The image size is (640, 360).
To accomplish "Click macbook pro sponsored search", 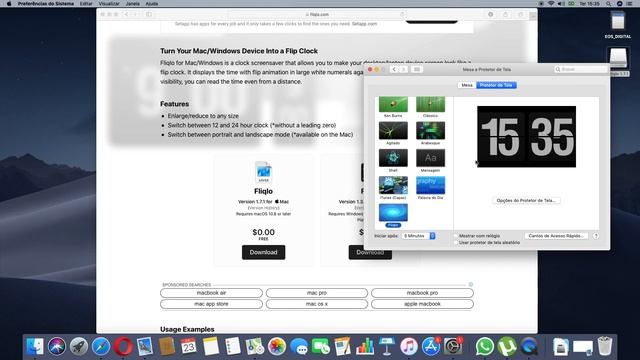I will click(x=422, y=293).
